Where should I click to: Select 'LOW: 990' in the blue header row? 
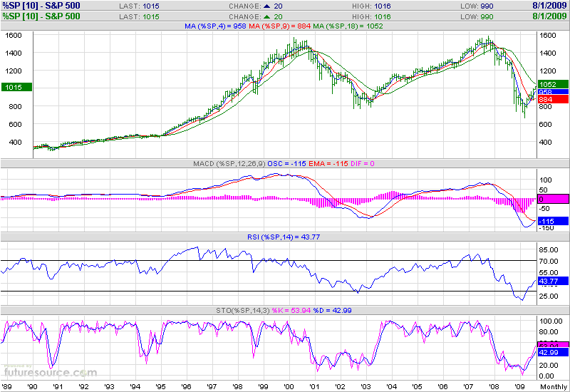[x=477, y=6]
